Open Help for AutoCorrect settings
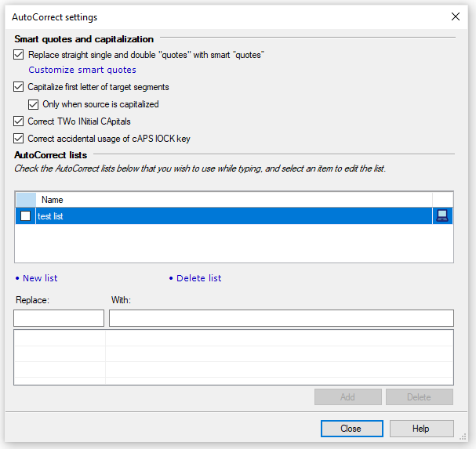 coord(421,429)
